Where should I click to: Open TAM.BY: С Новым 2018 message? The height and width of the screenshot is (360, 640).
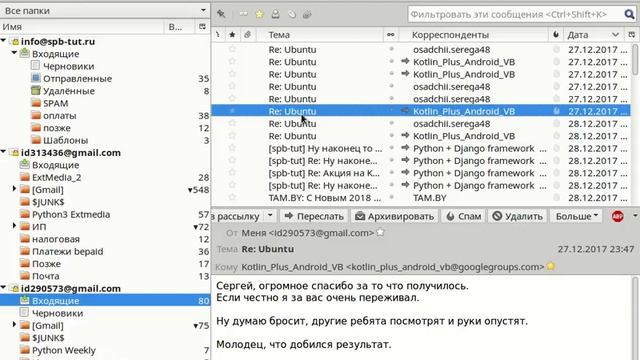tap(324, 198)
